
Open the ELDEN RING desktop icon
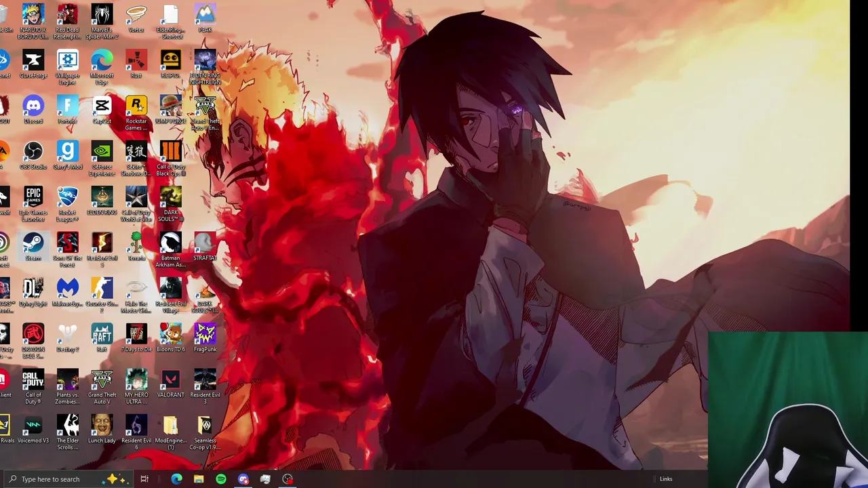click(102, 201)
